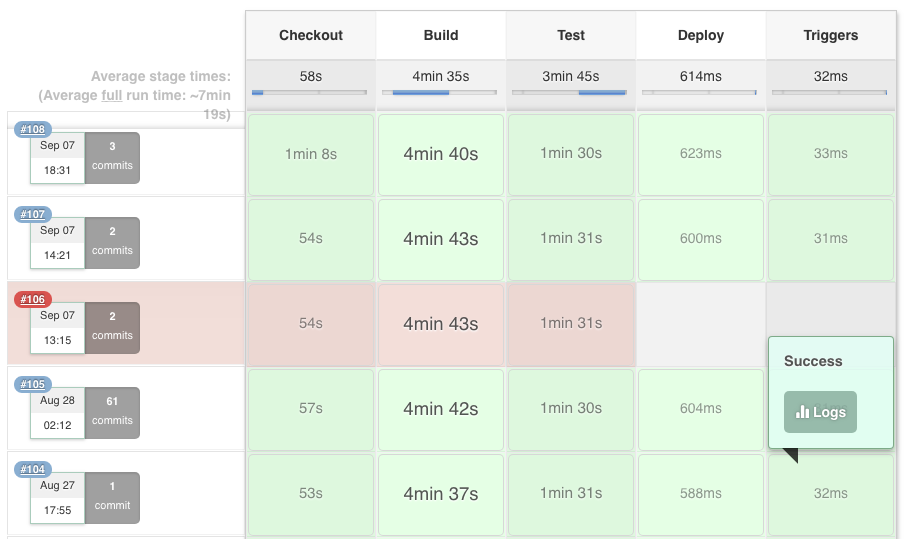Viewport: 904px width, 539px height.
Task: Click the Test average time progress bar
Action: (571, 93)
